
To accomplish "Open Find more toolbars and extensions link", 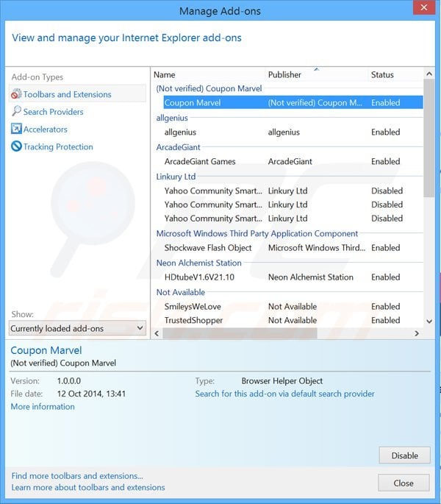I will [77, 476].
